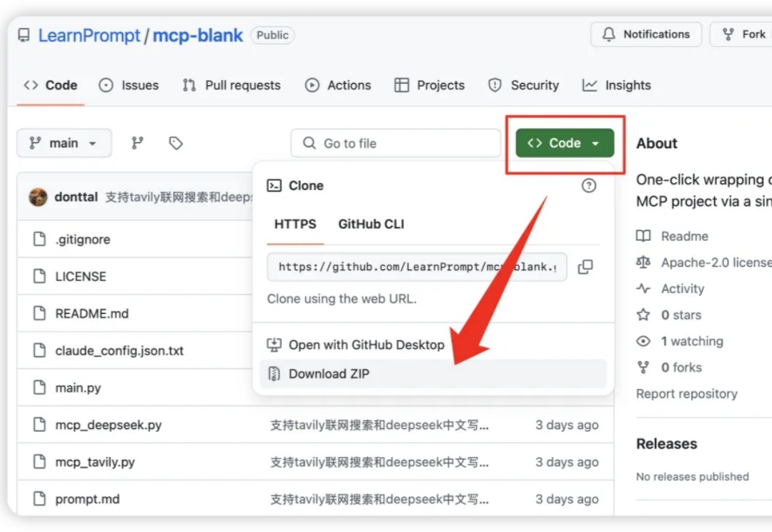Open the tags icon next to branches
The image size is (772, 532).
(176, 143)
